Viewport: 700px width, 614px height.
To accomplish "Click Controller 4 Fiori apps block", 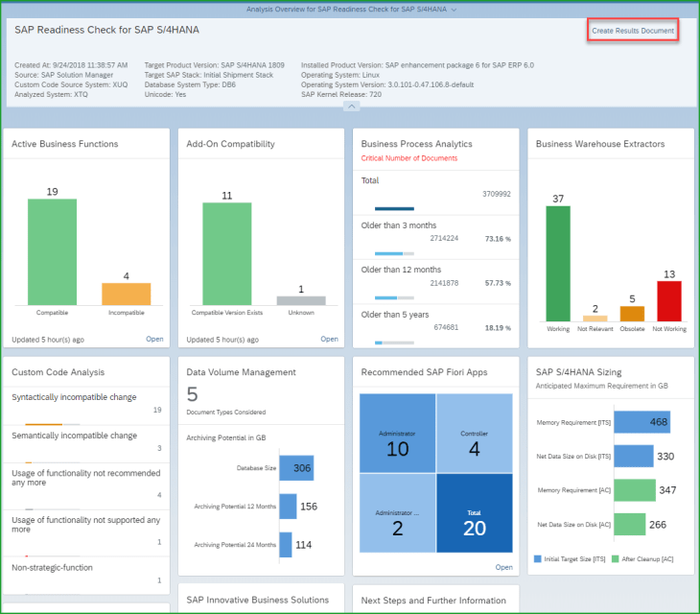I will (x=475, y=433).
